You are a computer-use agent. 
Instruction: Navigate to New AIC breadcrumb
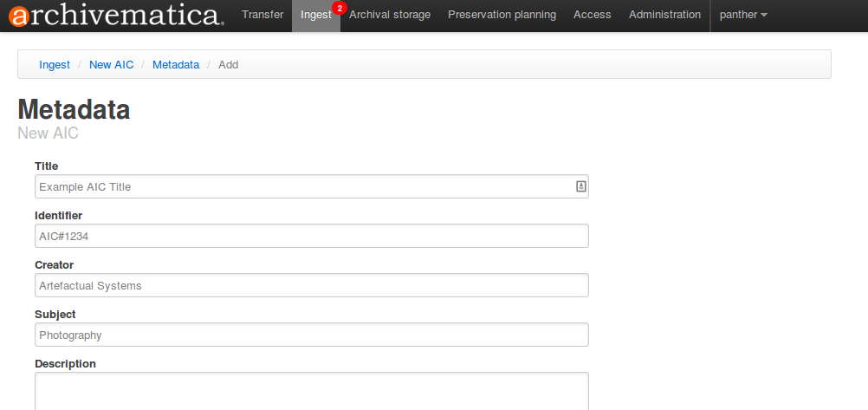[112, 65]
